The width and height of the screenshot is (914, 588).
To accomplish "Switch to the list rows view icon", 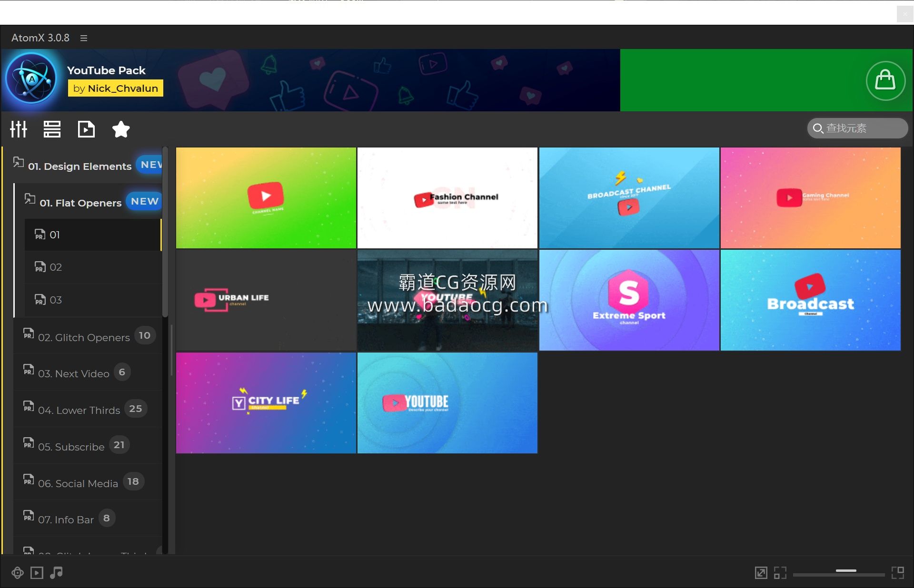I will 52,129.
